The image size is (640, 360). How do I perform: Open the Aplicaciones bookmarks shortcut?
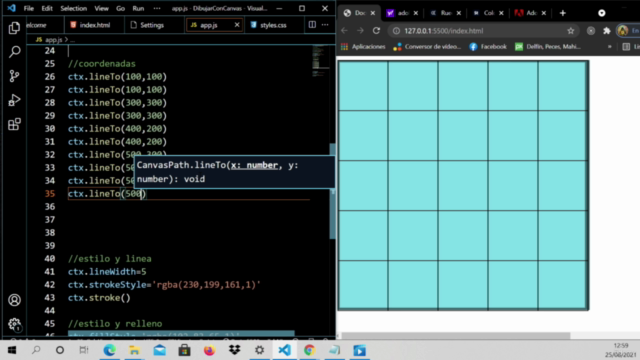pos(363,47)
